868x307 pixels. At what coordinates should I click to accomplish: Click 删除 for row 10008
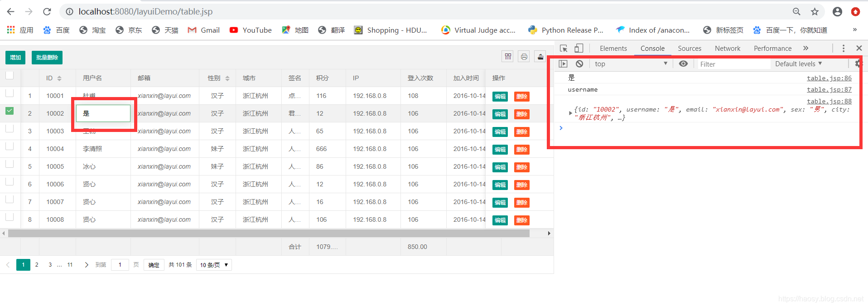pyautogui.click(x=522, y=220)
